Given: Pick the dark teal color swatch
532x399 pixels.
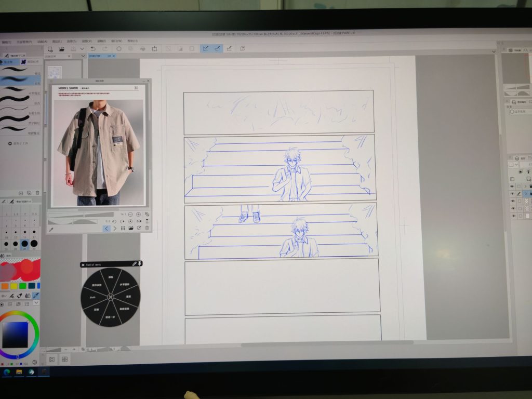Looking at the screenshot, I should coord(32,286).
